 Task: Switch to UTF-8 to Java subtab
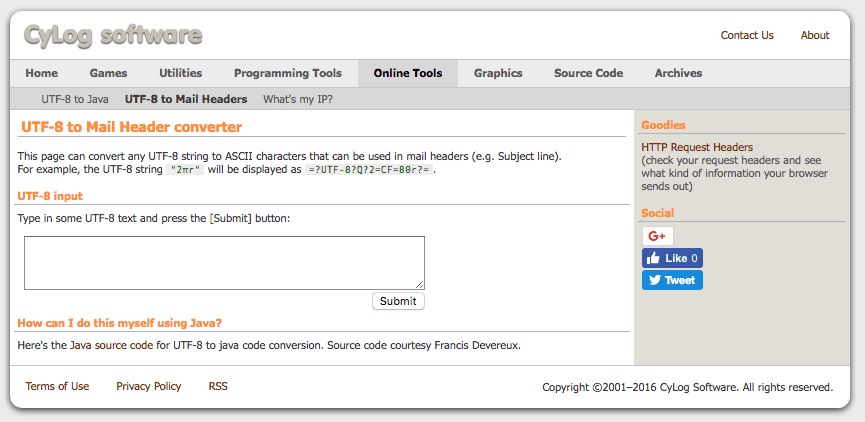(x=75, y=99)
